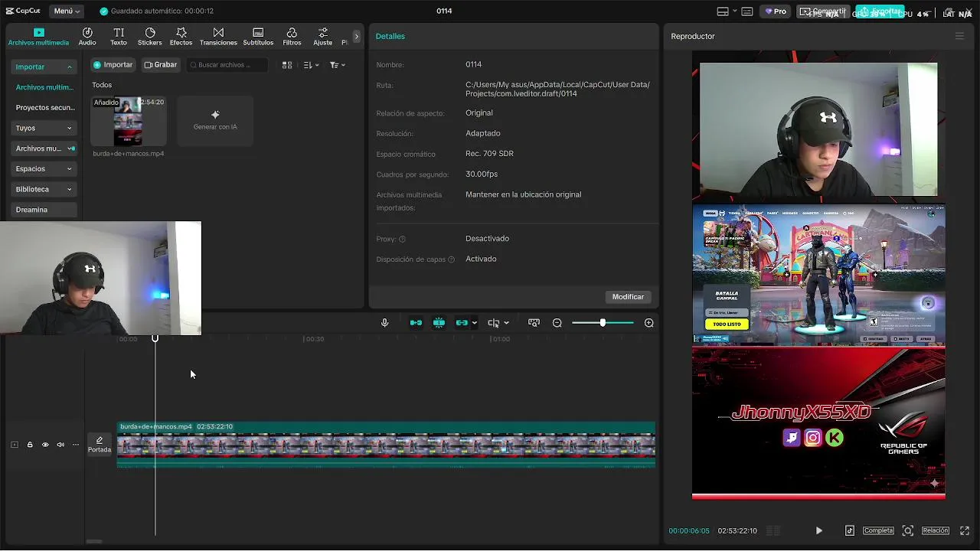980x551 pixels.
Task: Open the Filtros tab
Action: coord(292,37)
